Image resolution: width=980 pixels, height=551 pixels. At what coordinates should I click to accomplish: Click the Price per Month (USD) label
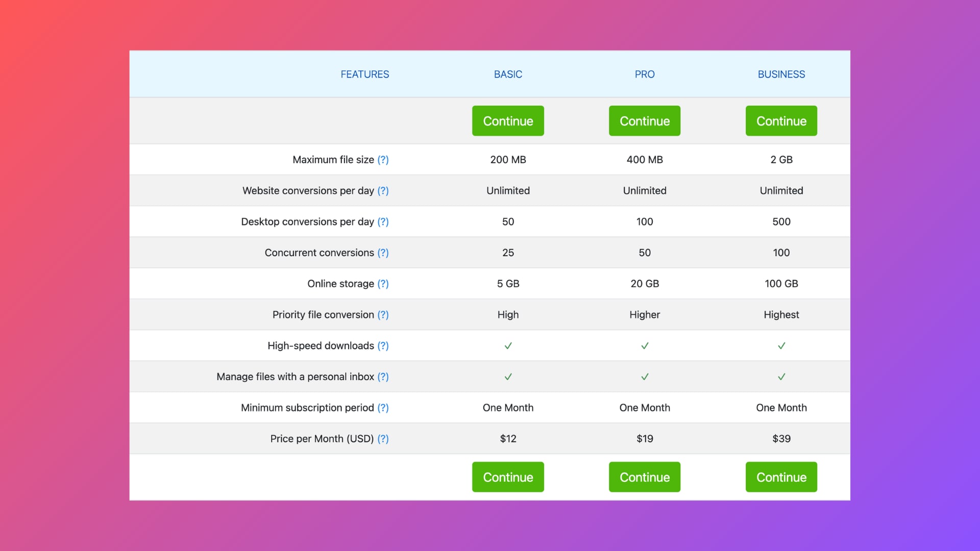[322, 439]
